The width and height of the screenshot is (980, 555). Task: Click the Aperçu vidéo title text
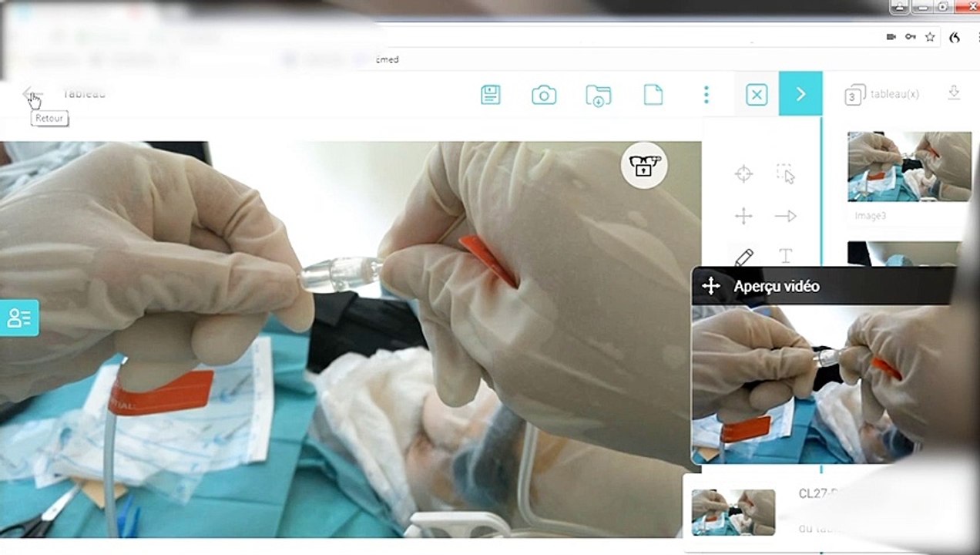tap(777, 286)
